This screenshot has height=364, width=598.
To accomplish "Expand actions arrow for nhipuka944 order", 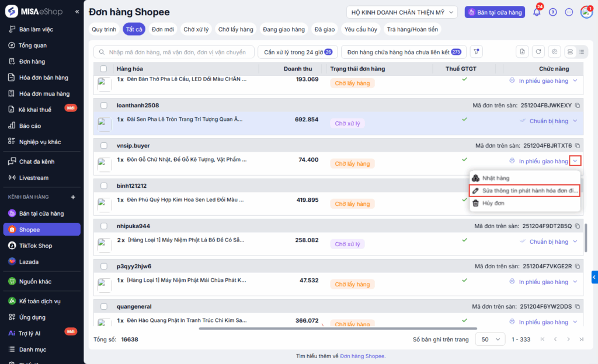I will coord(575,242).
